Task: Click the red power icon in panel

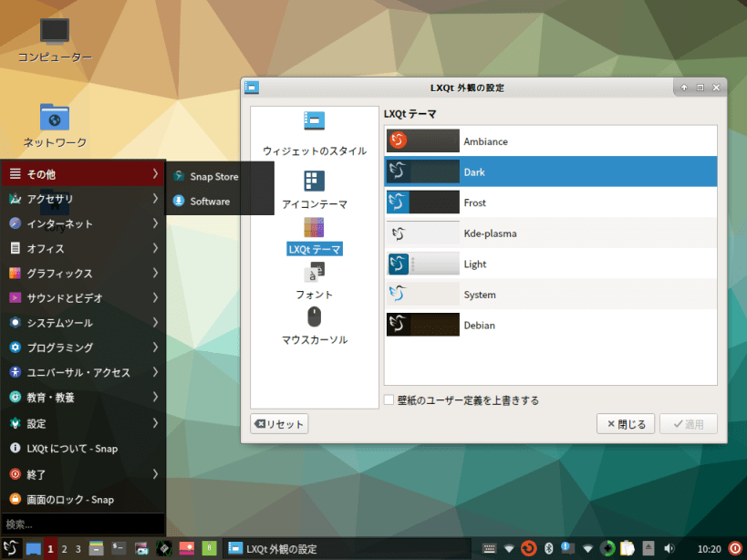Action: click(735, 548)
